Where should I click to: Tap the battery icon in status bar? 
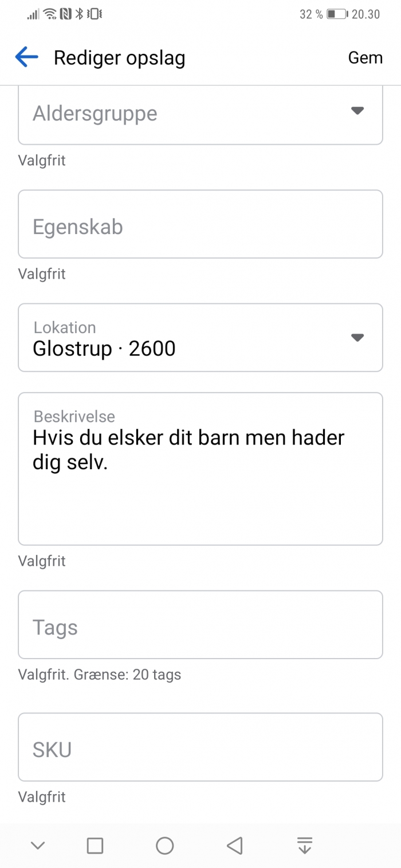337,14
